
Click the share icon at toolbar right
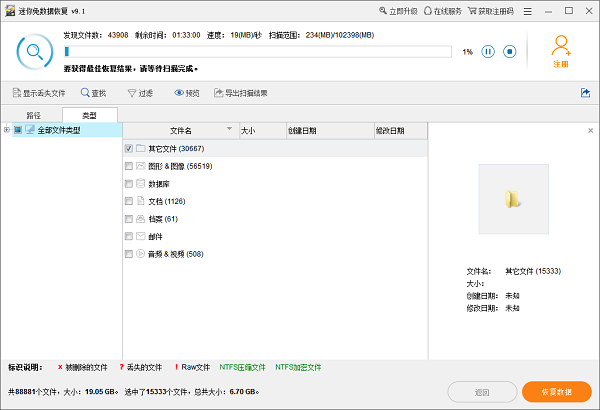coord(585,93)
